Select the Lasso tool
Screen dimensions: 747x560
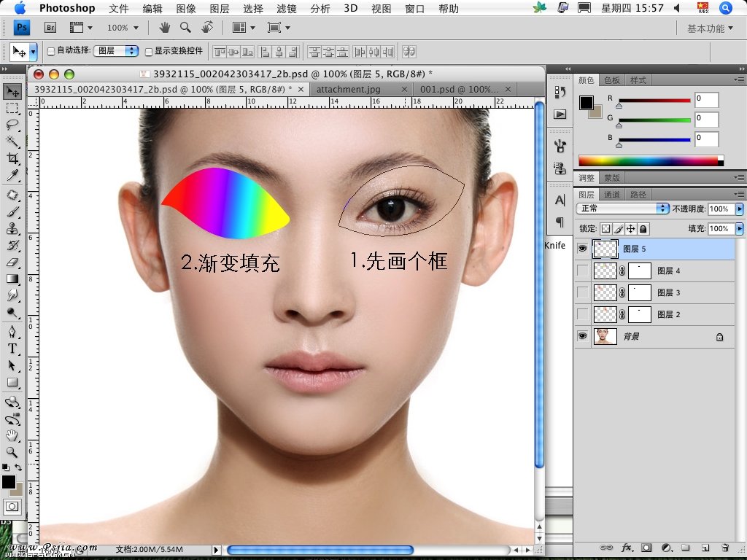12,125
